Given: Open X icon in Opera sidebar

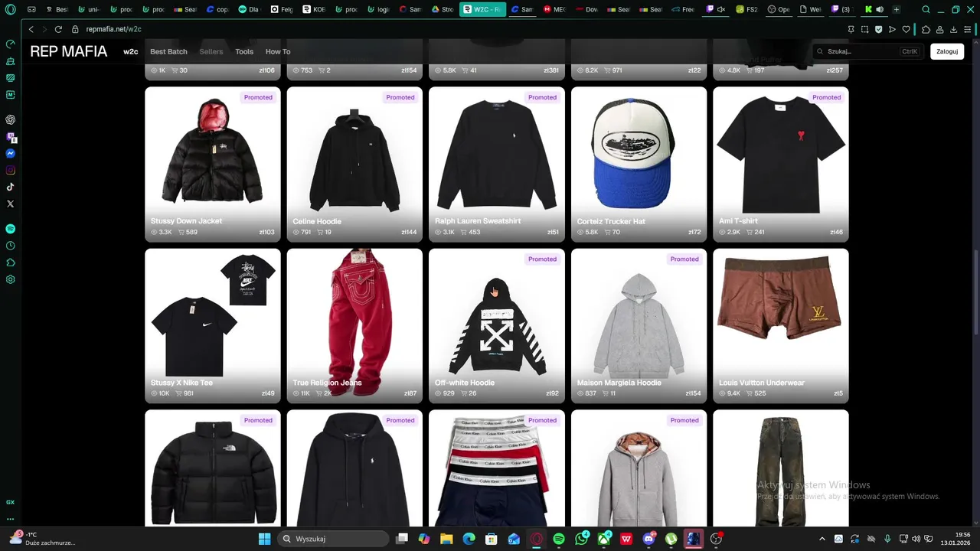Looking at the screenshot, I should tap(11, 204).
